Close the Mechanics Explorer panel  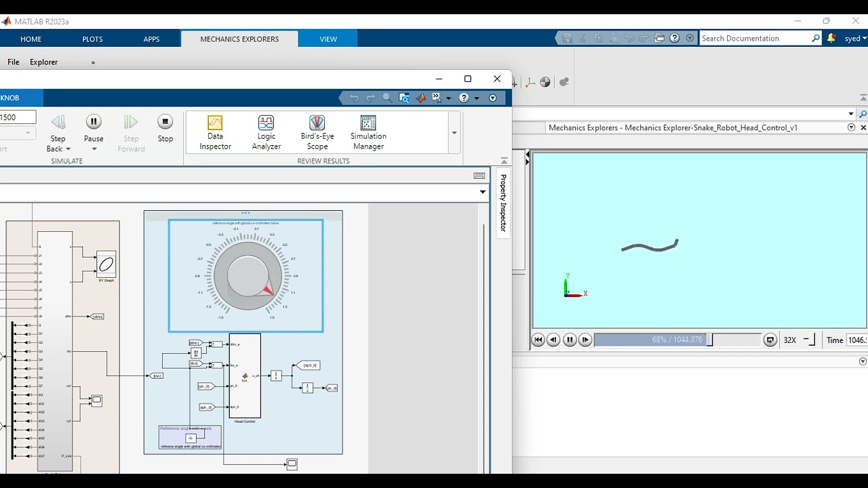(x=863, y=127)
